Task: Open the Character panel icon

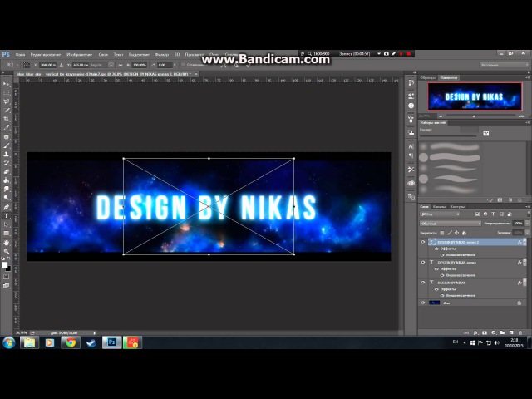Action: click(x=411, y=146)
